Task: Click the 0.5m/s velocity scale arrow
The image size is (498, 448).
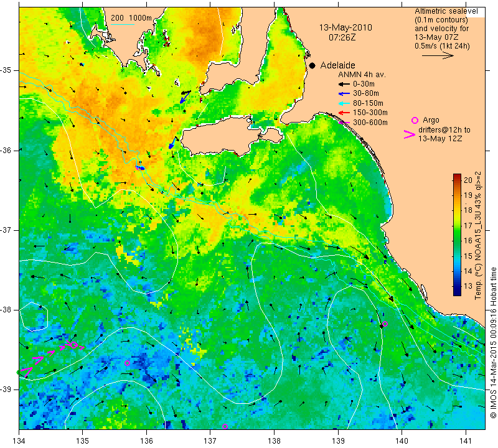Action: (438, 55)
